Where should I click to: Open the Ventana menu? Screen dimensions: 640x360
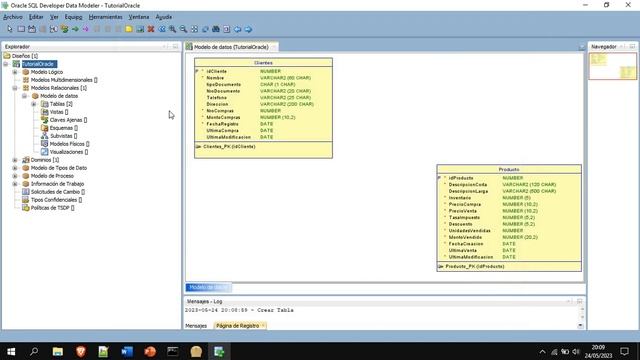[x=139, y=17]
